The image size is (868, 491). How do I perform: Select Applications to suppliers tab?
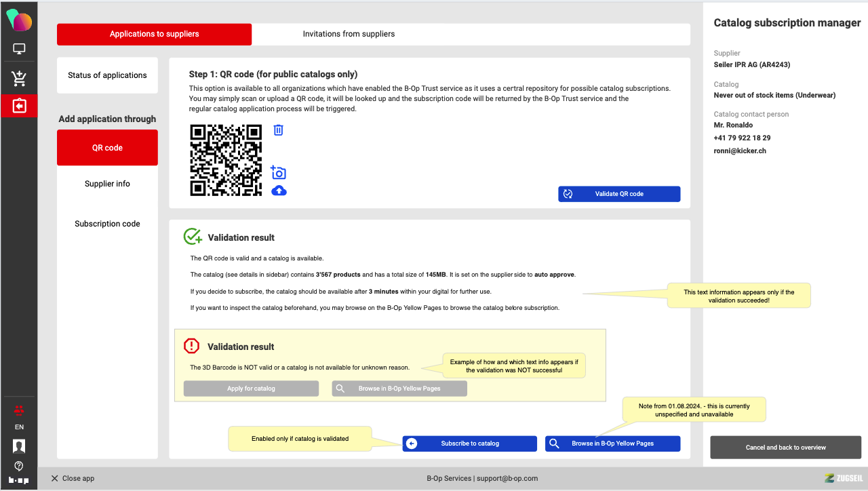pyautogui.click(x=155, y=34)
